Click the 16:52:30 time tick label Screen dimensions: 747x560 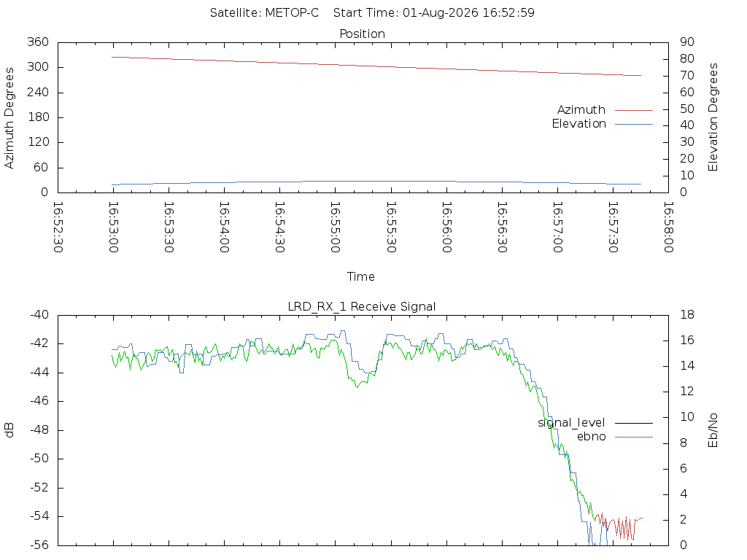(58, 227)
